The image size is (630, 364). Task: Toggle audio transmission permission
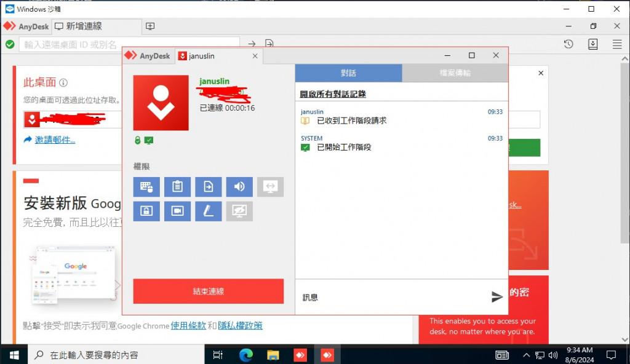pyautogui.click(x=239, y=186)
